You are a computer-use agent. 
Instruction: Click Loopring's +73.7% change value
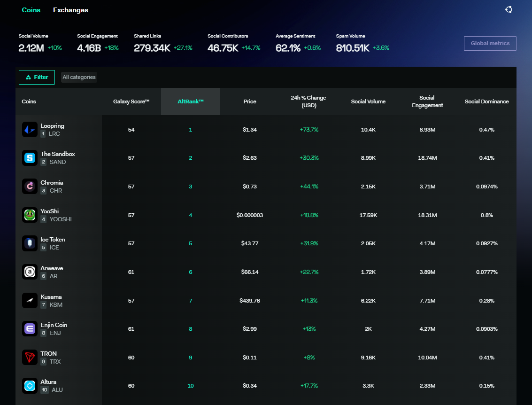[x=309, y=130]
